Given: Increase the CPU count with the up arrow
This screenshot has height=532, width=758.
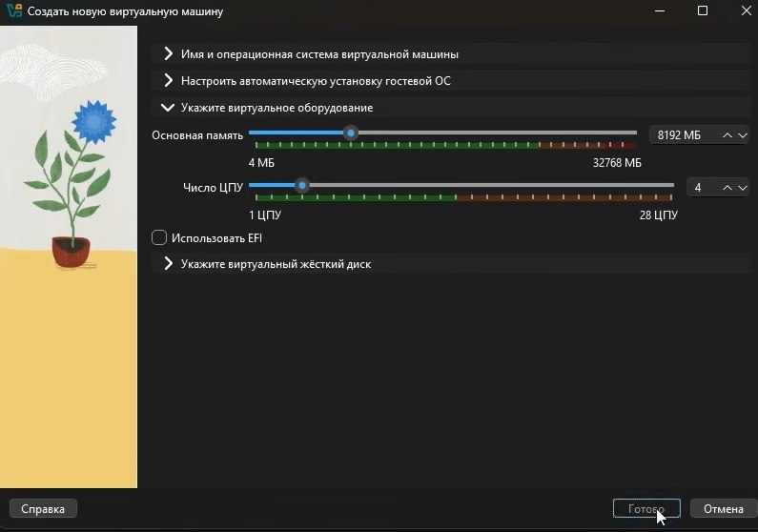Looking at the screenshot, I should (x=727, y=188).
